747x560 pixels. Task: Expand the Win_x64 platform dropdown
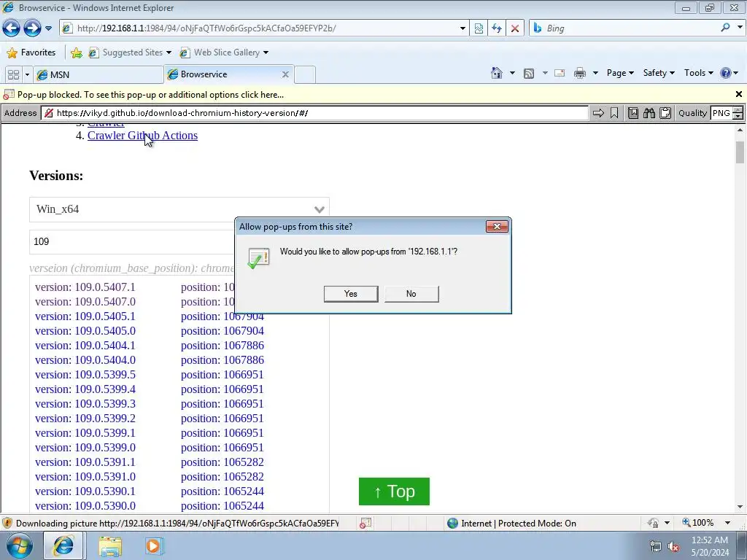[179, 209]
